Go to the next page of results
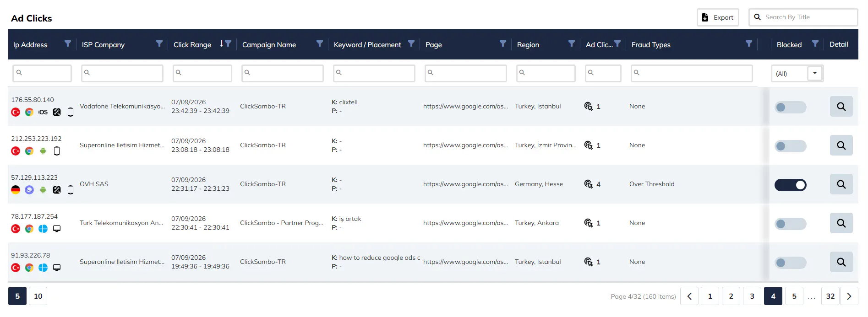868x317 pixels. pyautogui.click(x=849, y=296)
